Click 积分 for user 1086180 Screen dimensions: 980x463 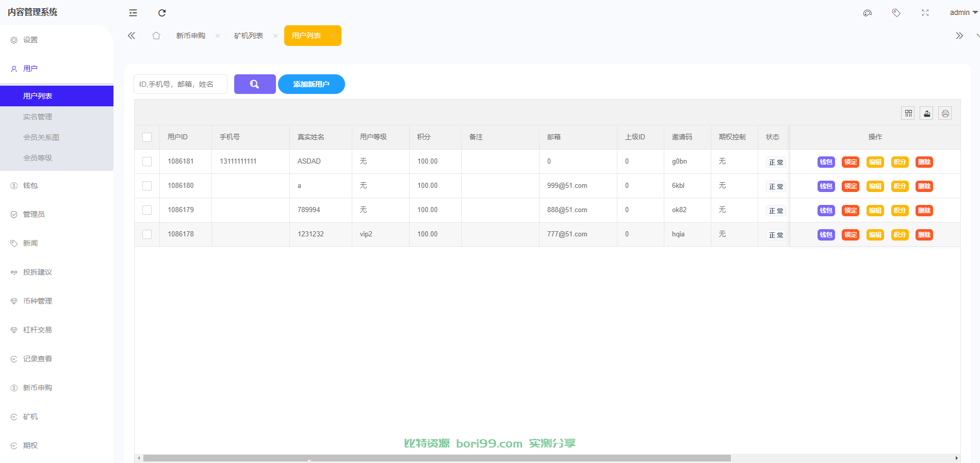[x=900, y=186]
